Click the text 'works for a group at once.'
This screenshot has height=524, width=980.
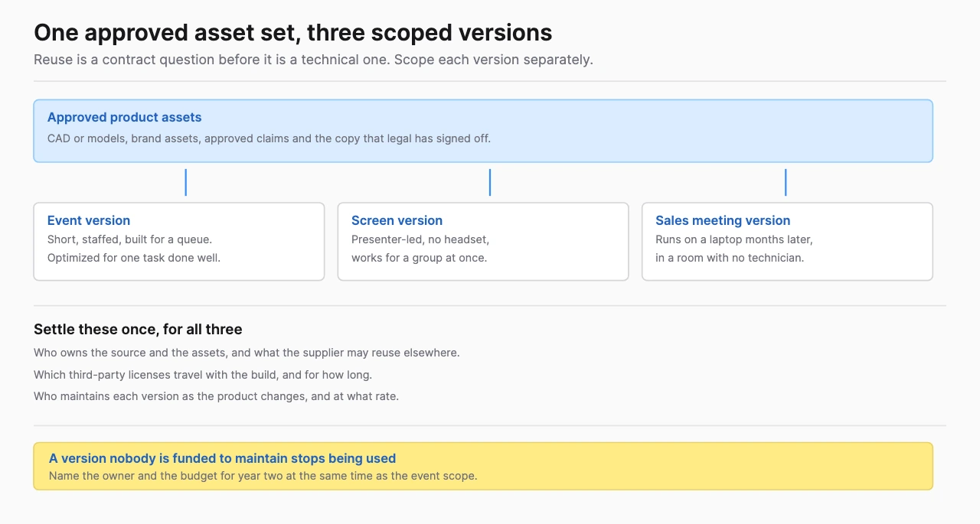point(419,258)
